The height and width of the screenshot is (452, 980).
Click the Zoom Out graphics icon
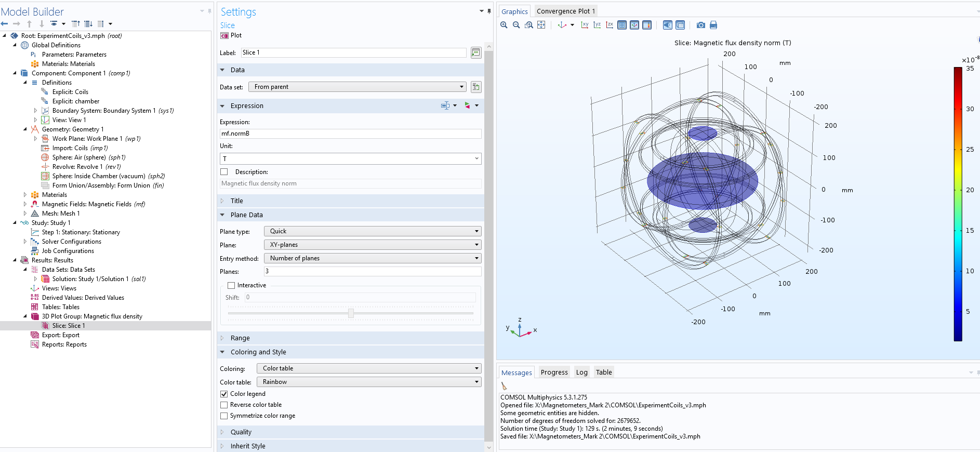[x=516, y=25]
